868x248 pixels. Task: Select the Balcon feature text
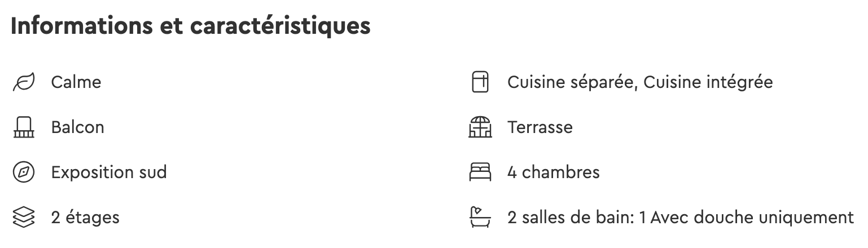tap(77, 127)
